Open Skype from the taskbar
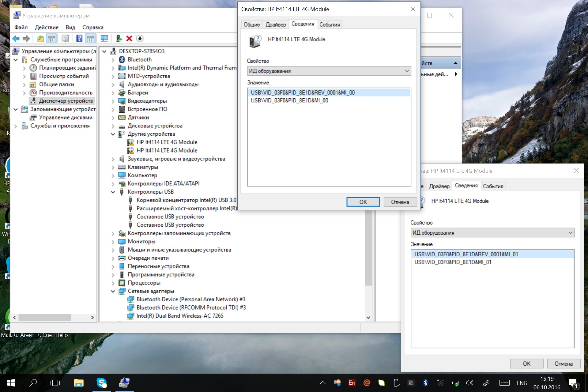Viewport: 588px width, 392px height. [x=102, y=383]
